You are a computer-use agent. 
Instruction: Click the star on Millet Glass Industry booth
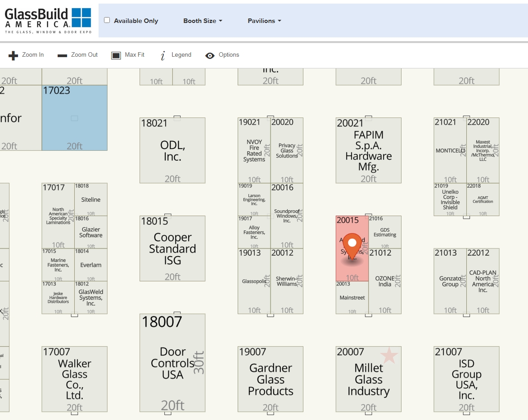pyautogui.click(x=389, y=355)
